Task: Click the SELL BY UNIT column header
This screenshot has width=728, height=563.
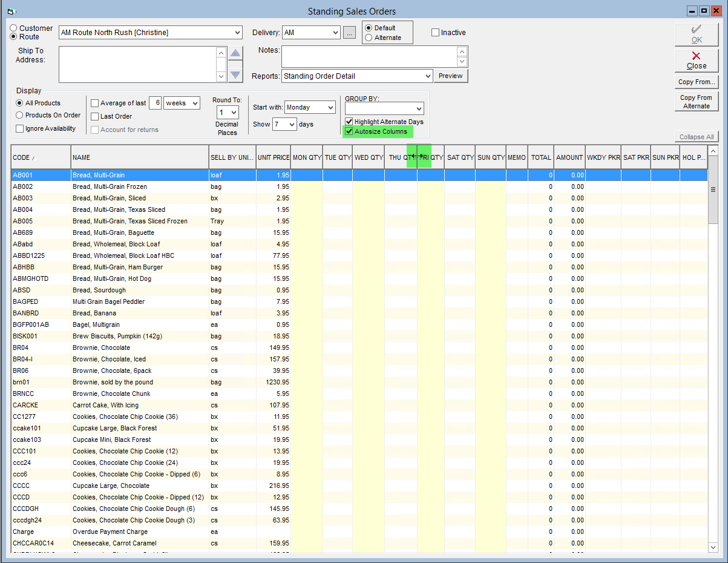Action: point(232,157)
